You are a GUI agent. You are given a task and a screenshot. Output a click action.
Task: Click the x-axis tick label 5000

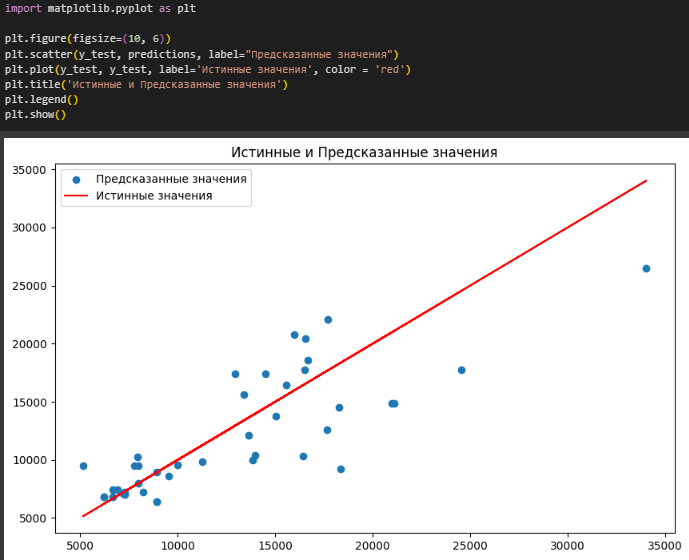(80, 546)
